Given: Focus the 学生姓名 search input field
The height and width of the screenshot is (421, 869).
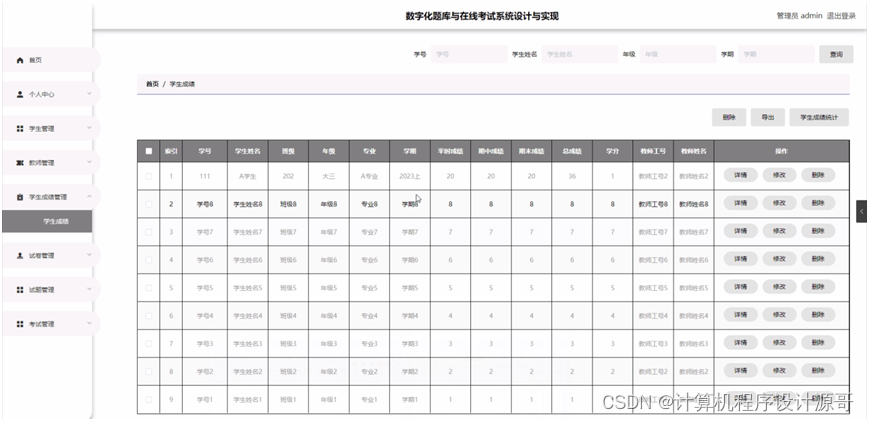Looking at the screenshot, I should coord(580,54).
